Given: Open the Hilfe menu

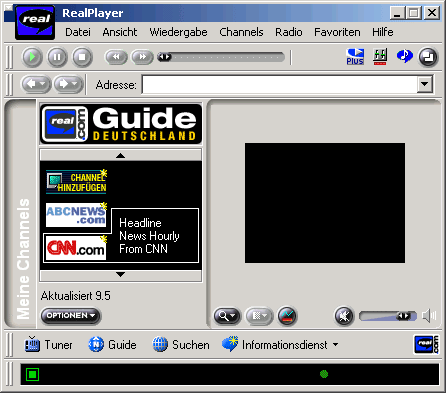Looking at the screenshot, I should click(383, 32).
